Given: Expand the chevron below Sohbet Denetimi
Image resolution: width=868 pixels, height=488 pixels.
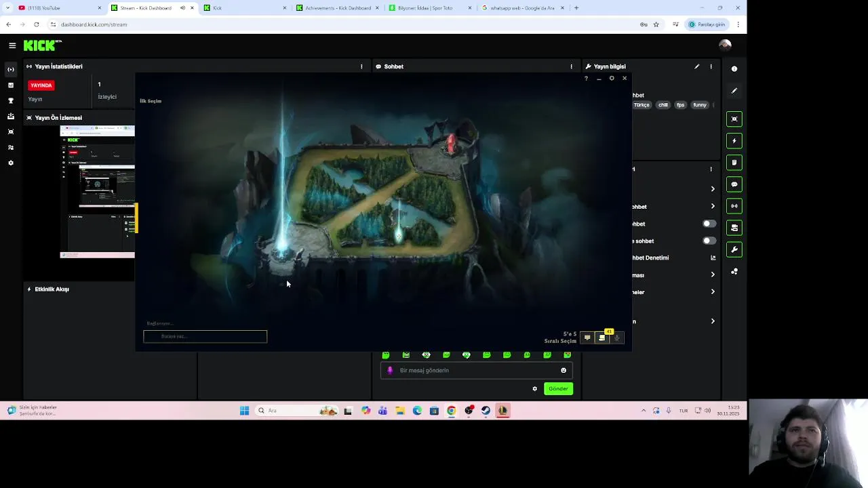Looking at the screenshot, I should pos(713,274).
